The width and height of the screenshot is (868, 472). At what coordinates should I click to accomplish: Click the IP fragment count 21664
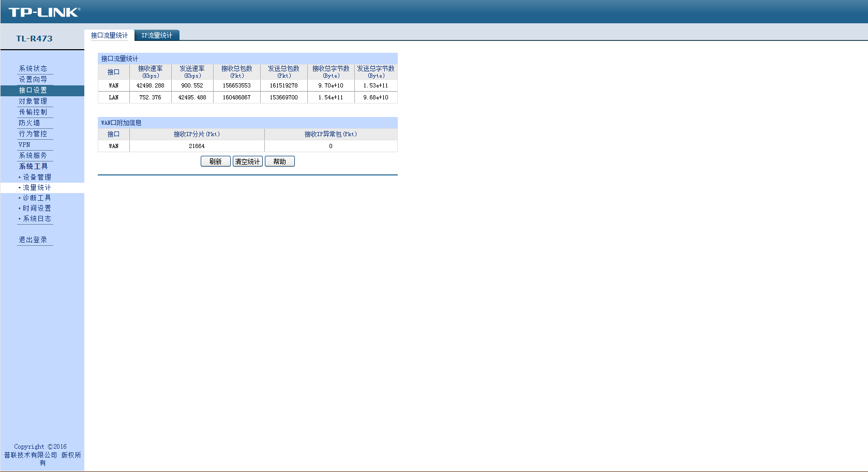pos(197,146)
